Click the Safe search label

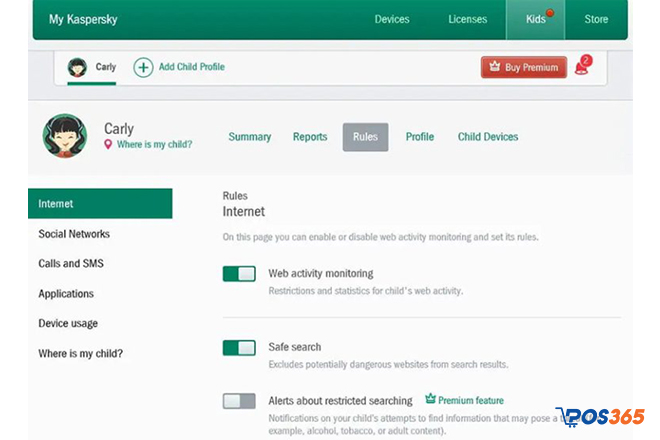pos(295,347)
